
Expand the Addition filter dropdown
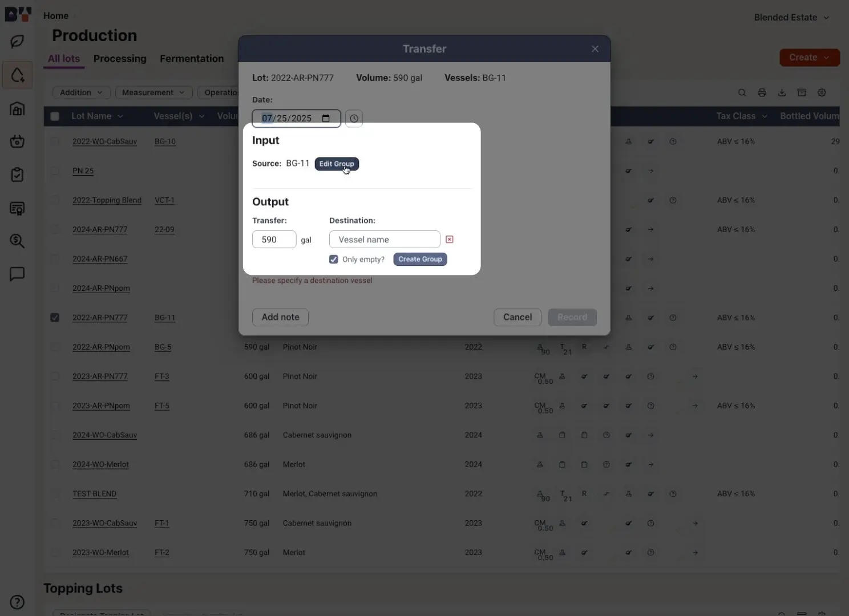82,92
